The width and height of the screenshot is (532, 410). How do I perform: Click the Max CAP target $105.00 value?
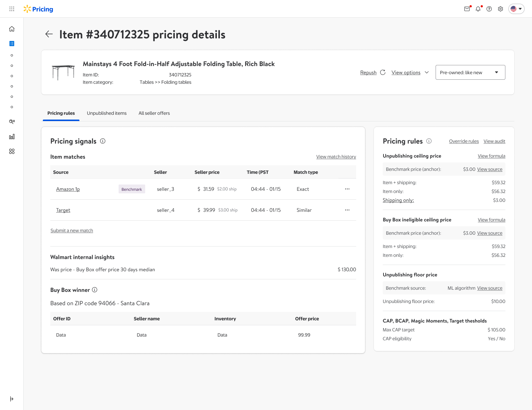(497, 330)
